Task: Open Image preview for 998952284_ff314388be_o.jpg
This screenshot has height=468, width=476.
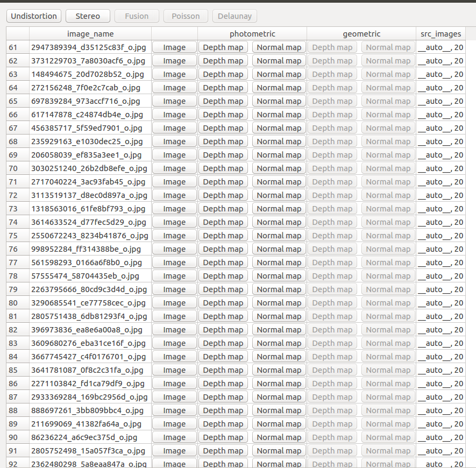Action: tap(174, 249)
